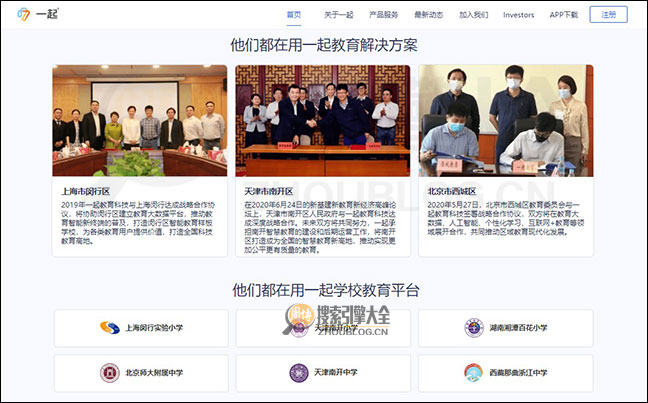This screenshot has height=403, width=648.
Task: Go to 关于一起 menu item
Action: 338,15
